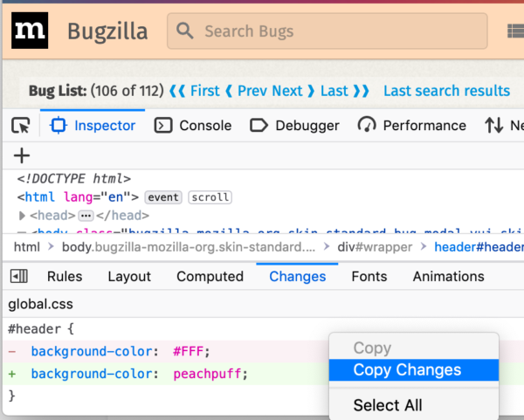Click the plus icon to create node
This screenshot has width=524, height=420.
point(22,156)
